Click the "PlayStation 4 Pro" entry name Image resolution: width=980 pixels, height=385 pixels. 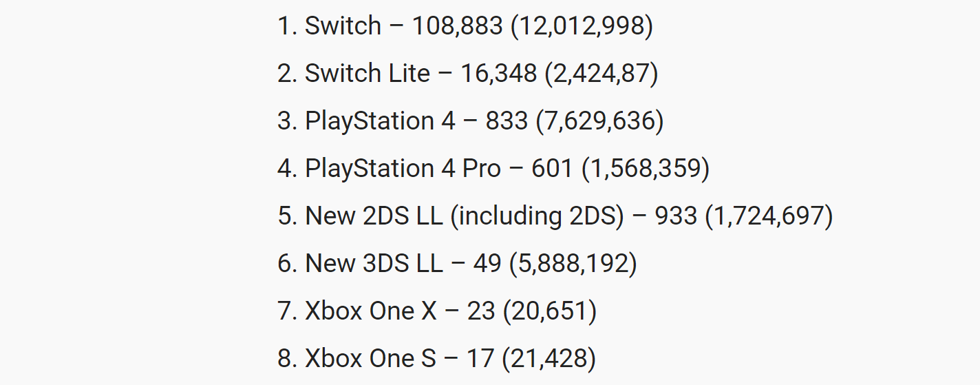(x=403, y=168)
